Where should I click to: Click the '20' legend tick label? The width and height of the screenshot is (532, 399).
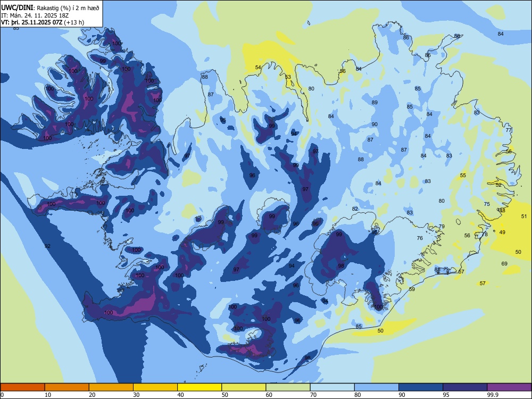click(x=92, y=395)
